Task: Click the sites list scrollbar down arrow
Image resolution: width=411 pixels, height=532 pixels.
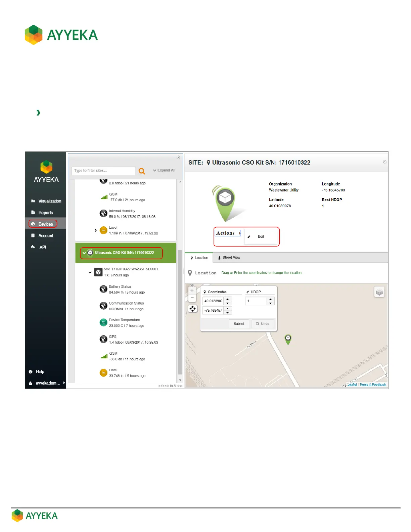Action: pos(180,380)
